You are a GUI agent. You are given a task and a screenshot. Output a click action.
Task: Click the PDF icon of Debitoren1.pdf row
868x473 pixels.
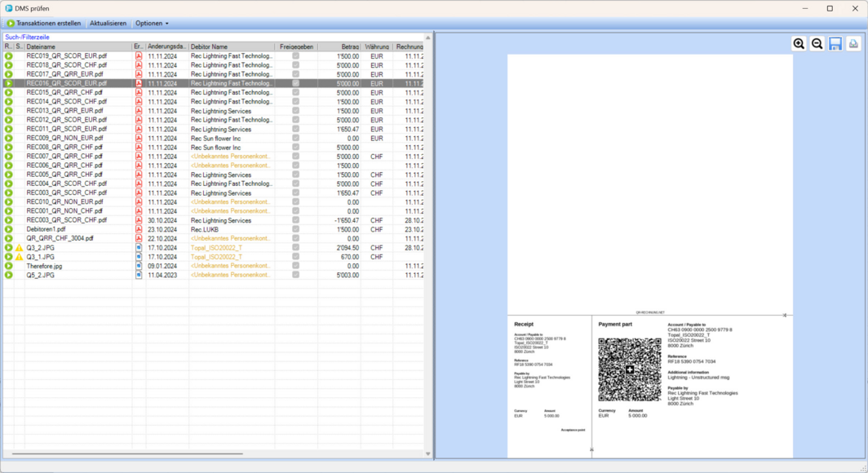tap(139, 229)
